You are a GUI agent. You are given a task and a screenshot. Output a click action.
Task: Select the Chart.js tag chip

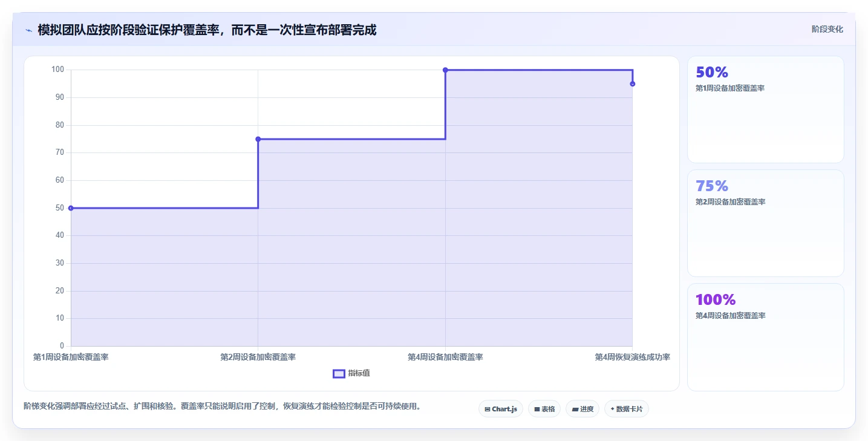point(500,409)
